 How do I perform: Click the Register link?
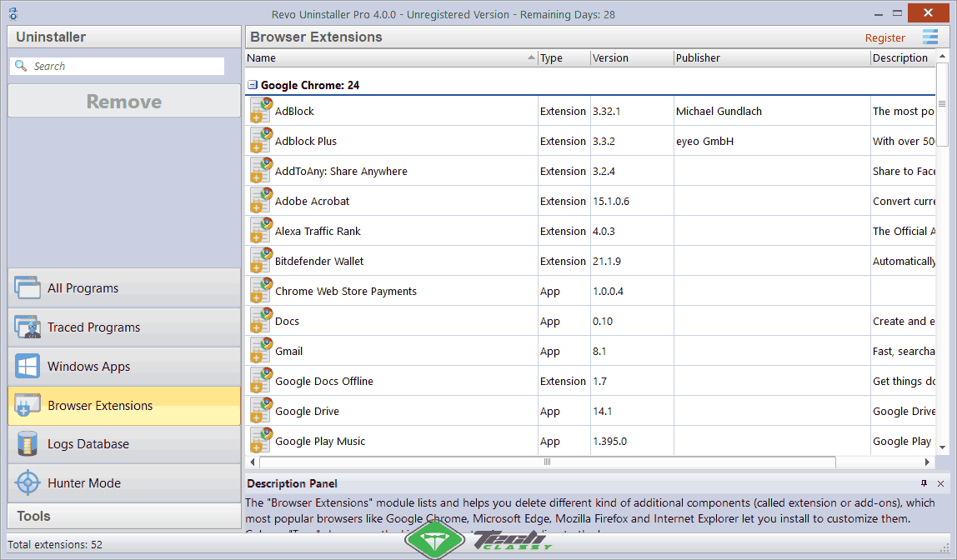[x=885, y=37]
